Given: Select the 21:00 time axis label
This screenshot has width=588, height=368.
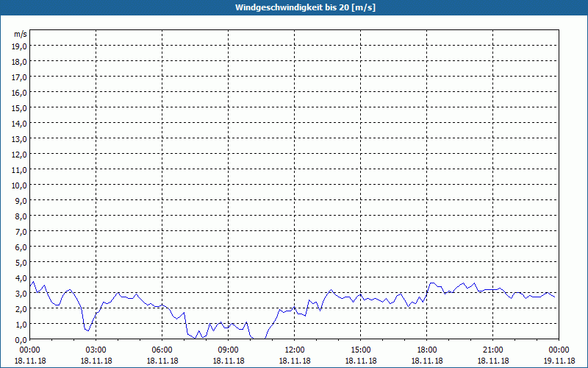Looking at the screenshot, I should click(x=492, y=350).
